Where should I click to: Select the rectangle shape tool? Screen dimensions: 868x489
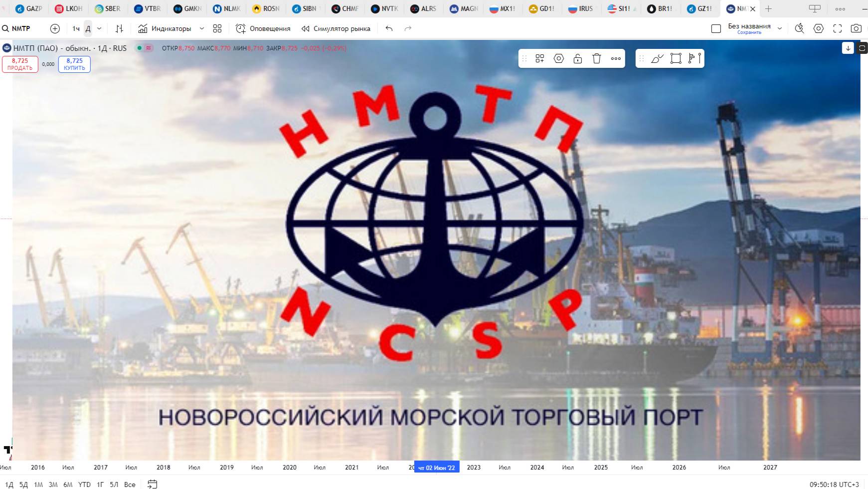click(676, 59)
